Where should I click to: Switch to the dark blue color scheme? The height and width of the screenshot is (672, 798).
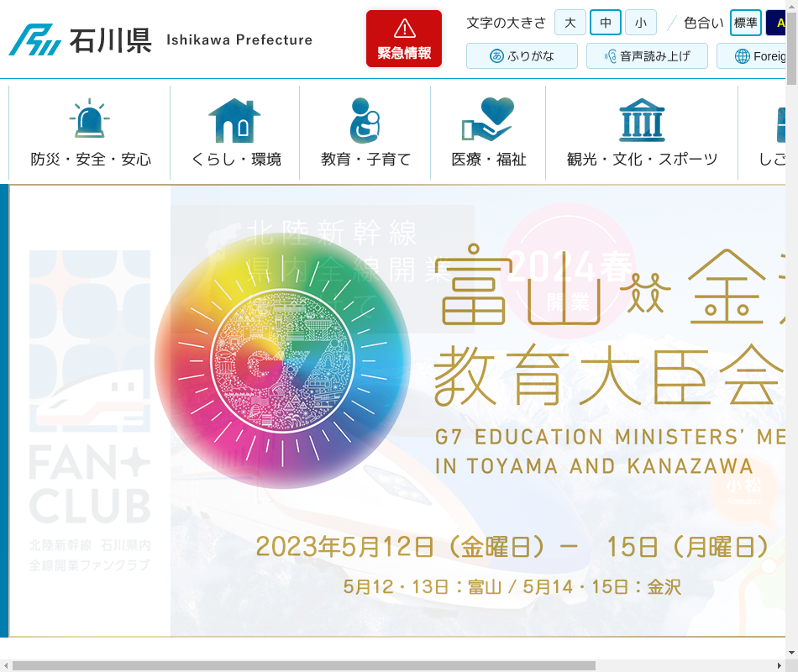click(x=776, y=23)
